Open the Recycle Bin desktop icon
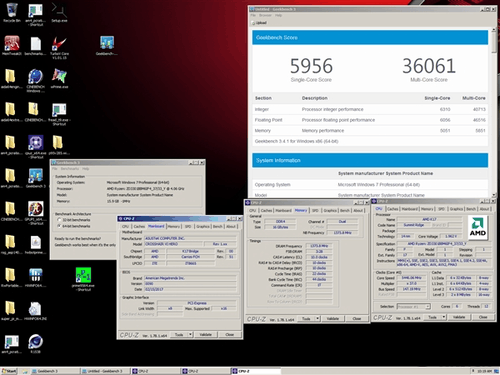 (12, 11)
